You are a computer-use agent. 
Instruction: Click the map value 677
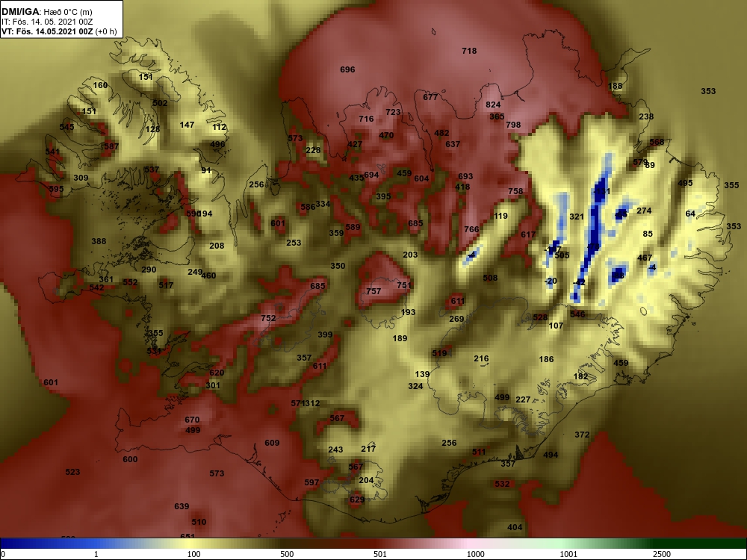430,97
